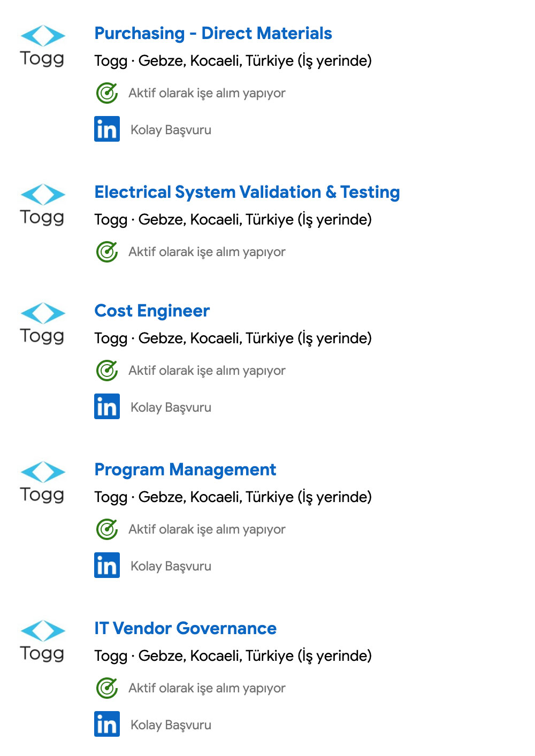The image size is (535, 756).
Task: Open the Cost Engineer job posting
Action: coord(152,311)
